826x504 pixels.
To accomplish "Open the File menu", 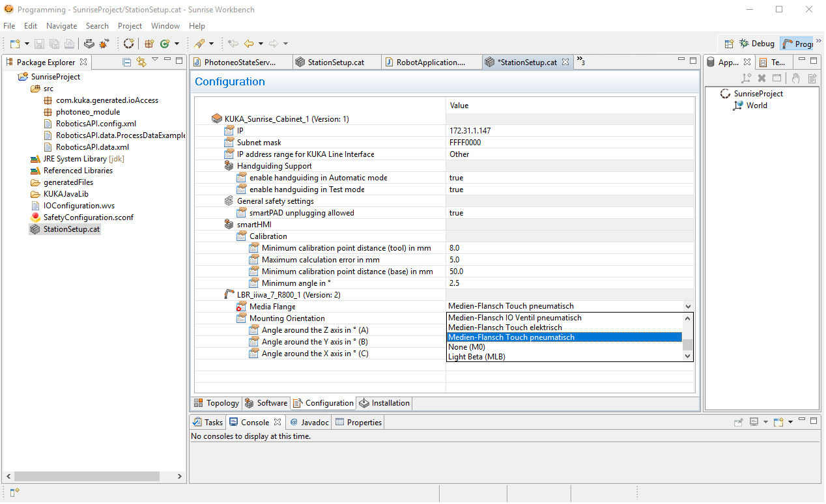I will coord(9,26).
